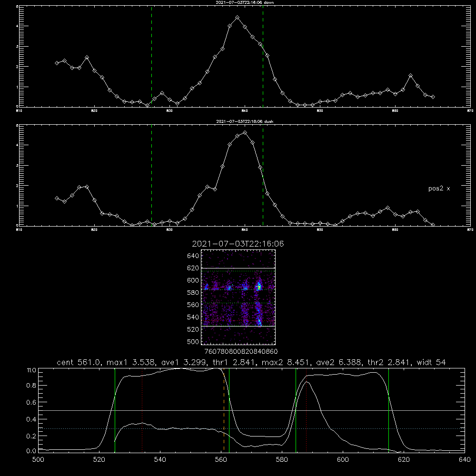Click the dotted horizontal threshold line in bottom plot
The image size is (476, 476).
(251, 429)
